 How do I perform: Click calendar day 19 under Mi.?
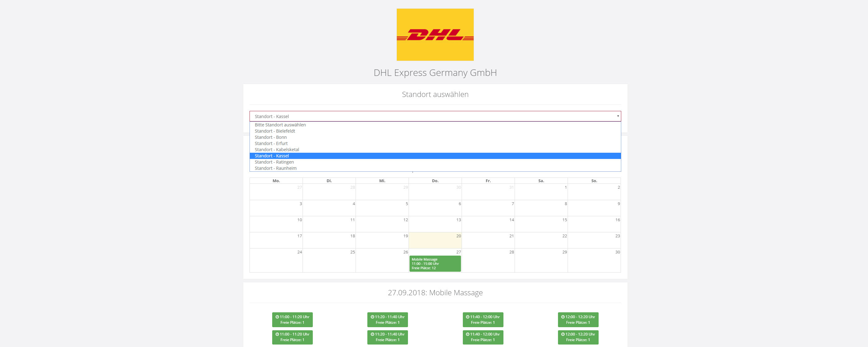[382, 240]
